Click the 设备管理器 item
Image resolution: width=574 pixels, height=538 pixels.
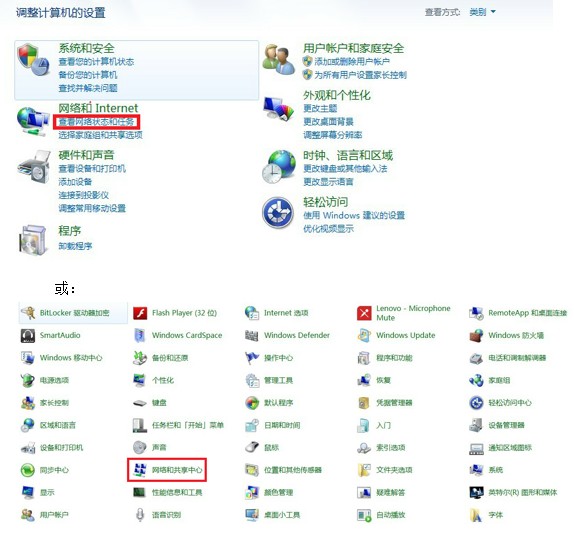pos(497,425)
